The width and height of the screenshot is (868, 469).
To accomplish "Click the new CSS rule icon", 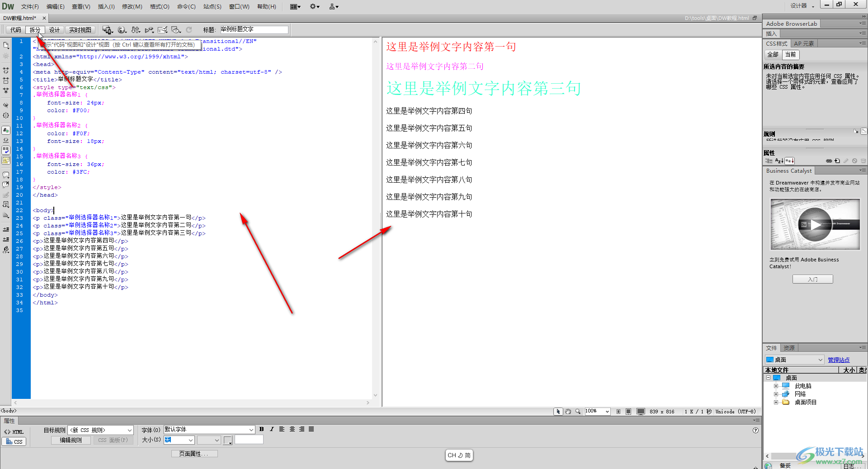I will click(837, 161).
